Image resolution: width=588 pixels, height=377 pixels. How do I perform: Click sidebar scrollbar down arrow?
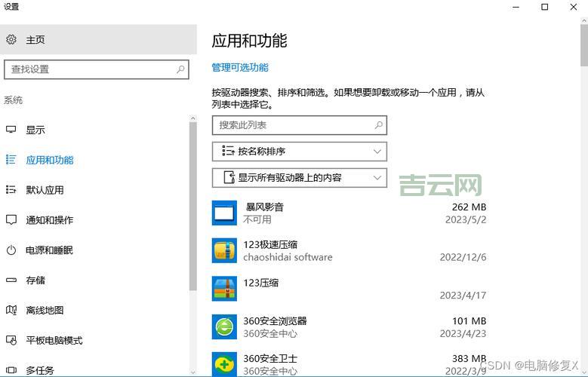click(192, 372)
